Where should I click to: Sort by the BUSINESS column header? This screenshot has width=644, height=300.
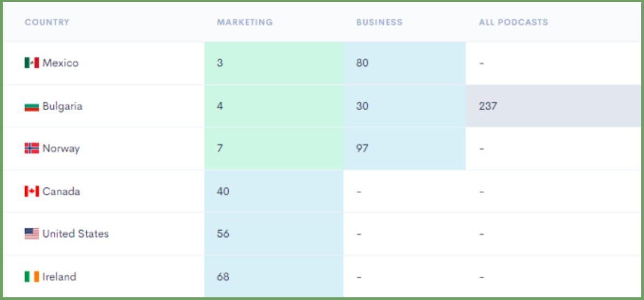click(x=379, y=22)
